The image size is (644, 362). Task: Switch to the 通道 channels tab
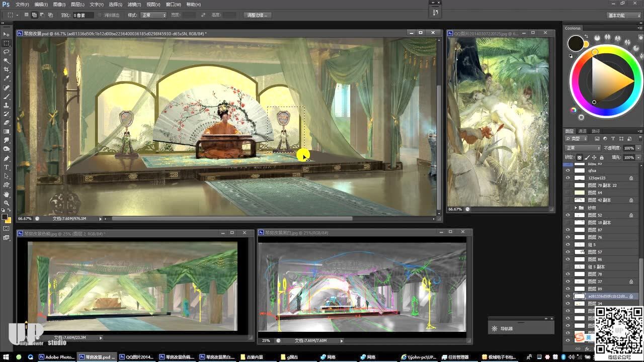coord(583,131)
